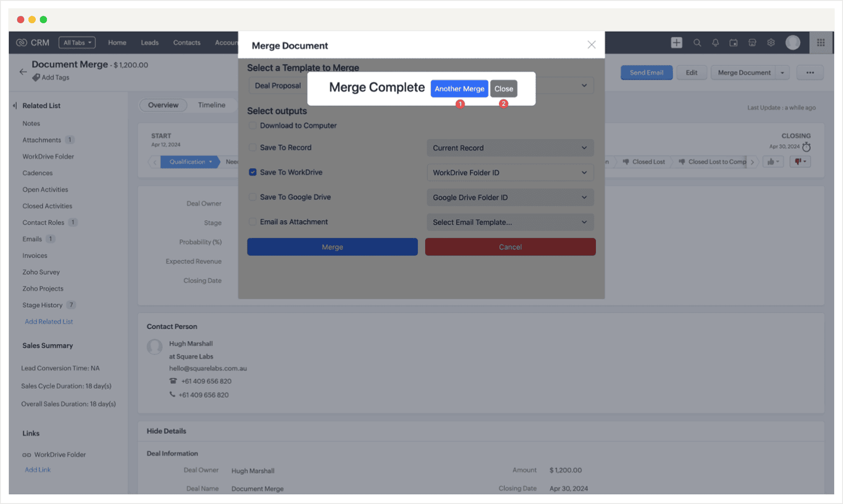Screen dimensions: 843x504
Task: Open Notes in Related List
Action: pos(31,124)
